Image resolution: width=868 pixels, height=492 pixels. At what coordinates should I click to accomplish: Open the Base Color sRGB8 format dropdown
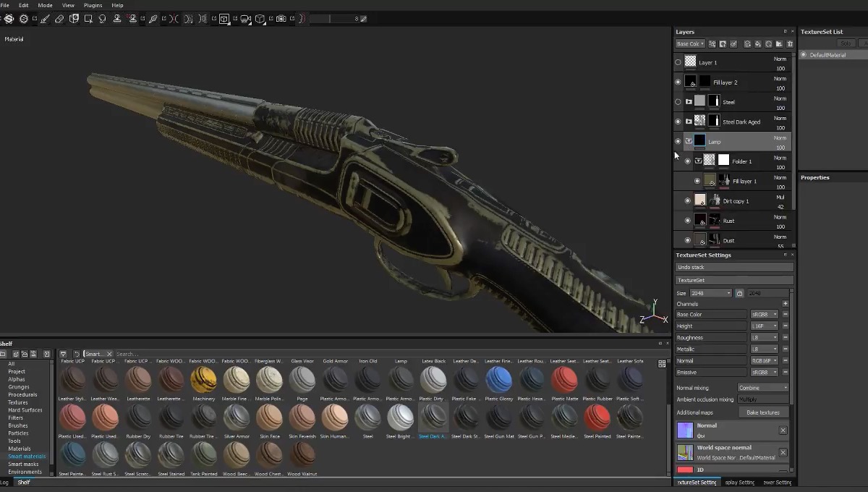tap(765, 314)
